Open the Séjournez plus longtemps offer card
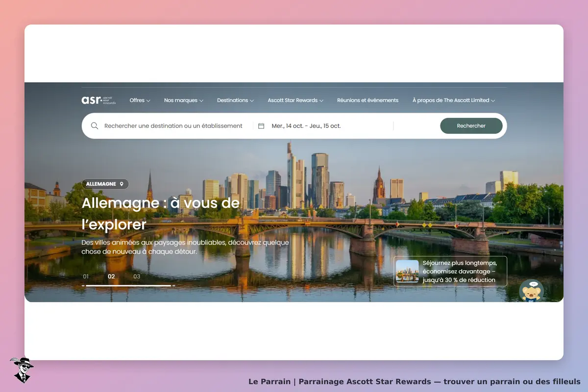This screenshot has height=392, width=588. pyautogui.click(x=450, y=271)
